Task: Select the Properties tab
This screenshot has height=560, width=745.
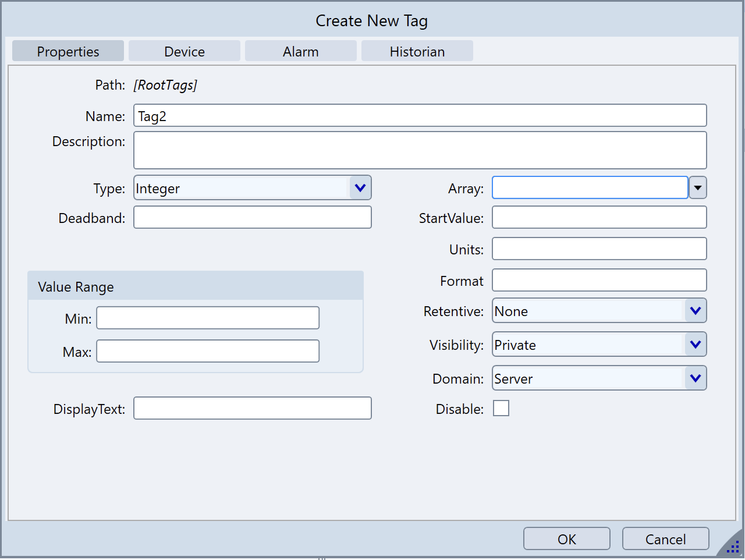Action: point(68,51)
